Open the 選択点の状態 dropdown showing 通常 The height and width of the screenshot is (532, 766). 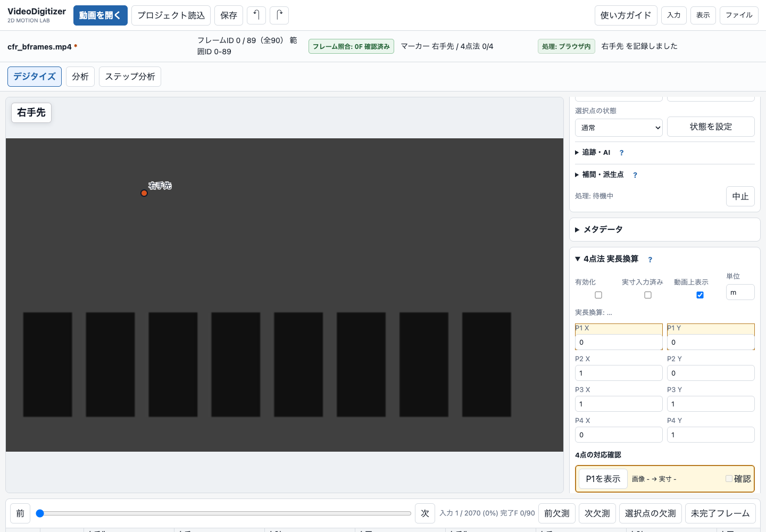(619, 128)
